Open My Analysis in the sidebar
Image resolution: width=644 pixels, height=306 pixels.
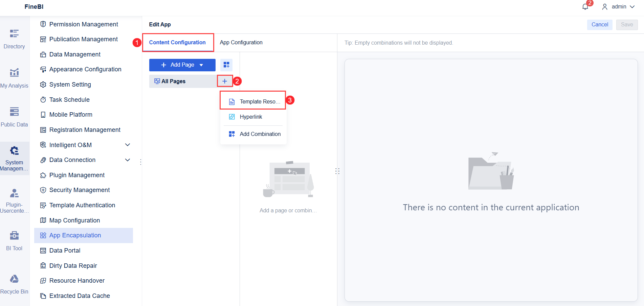[14, 78]
